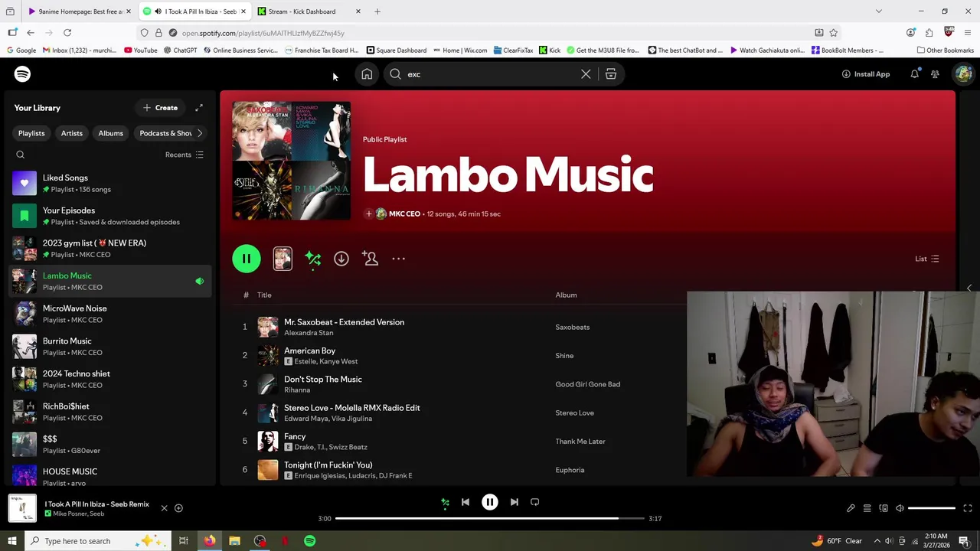This screenshot has height=551, width=980.
Task: Select American Boy track title
Action: [x=309, y=350]
